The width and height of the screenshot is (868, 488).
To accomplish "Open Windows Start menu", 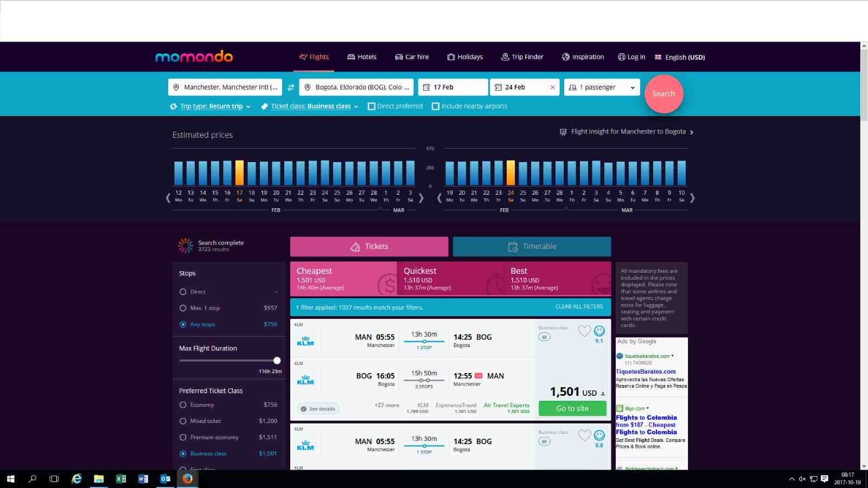I will point(10,479).
